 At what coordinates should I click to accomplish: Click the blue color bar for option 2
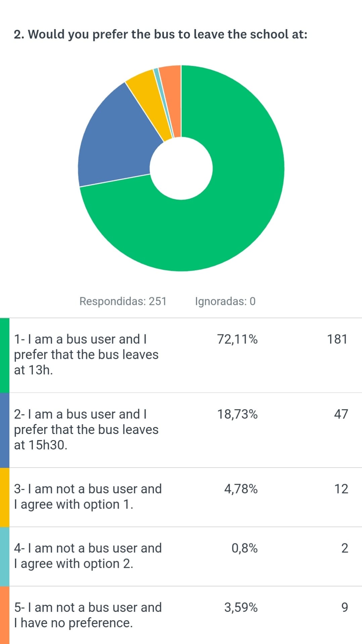[x=4, y=430]
